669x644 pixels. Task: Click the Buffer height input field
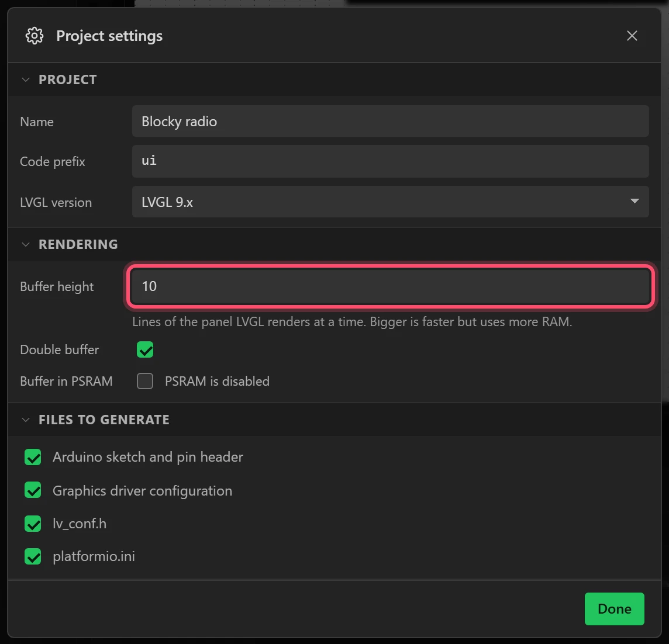(391, 286)
